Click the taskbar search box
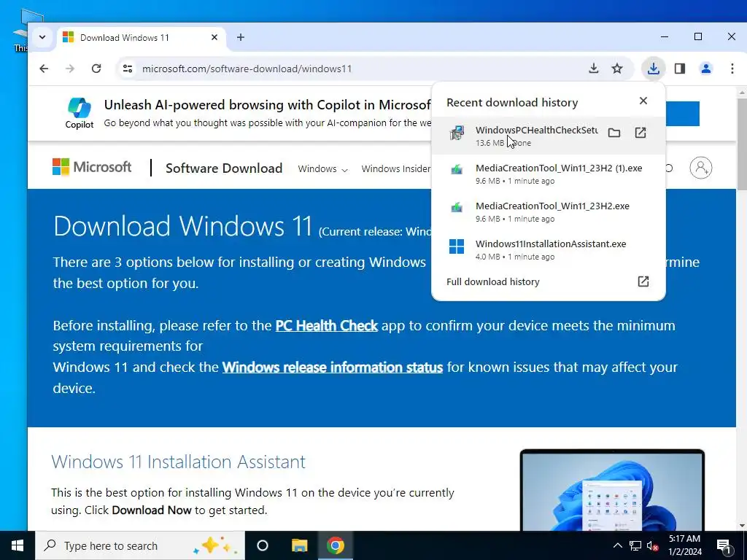 coord(140,545)
